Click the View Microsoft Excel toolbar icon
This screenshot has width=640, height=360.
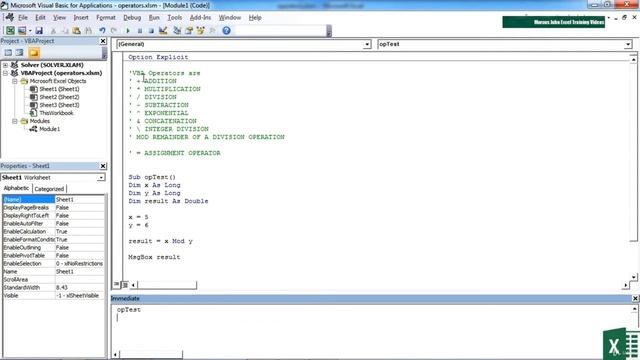tap(10, 31)
